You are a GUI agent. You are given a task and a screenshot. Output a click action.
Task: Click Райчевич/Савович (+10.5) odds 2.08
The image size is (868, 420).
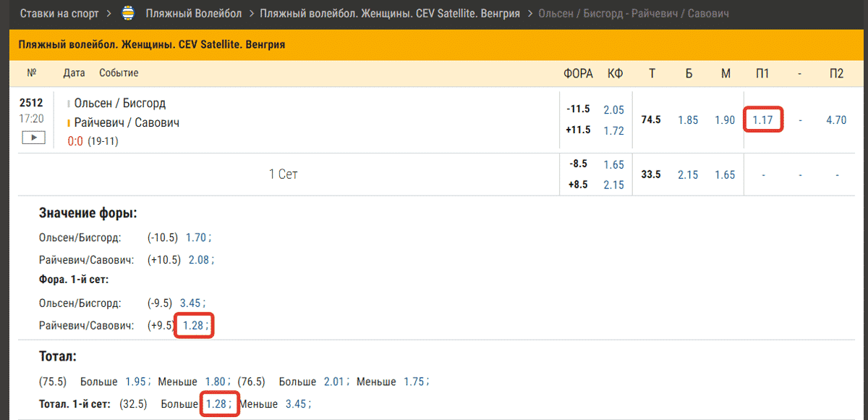tap(199, 260)
